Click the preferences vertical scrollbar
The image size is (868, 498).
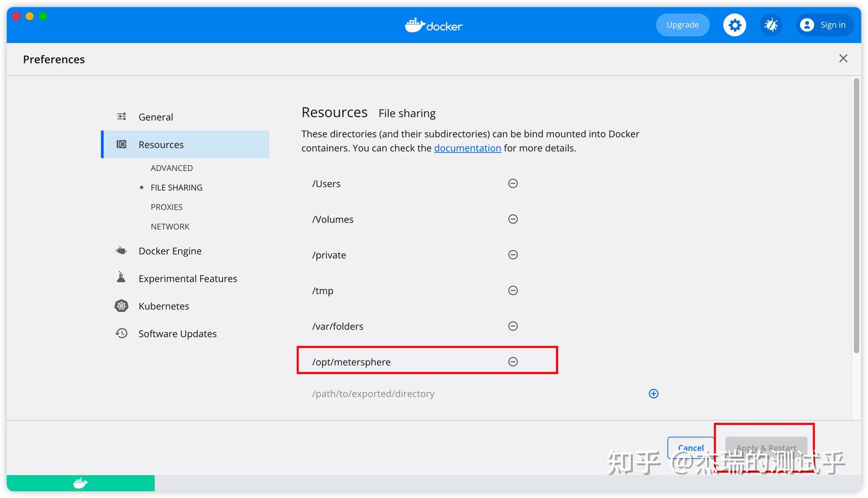[857, 216]
